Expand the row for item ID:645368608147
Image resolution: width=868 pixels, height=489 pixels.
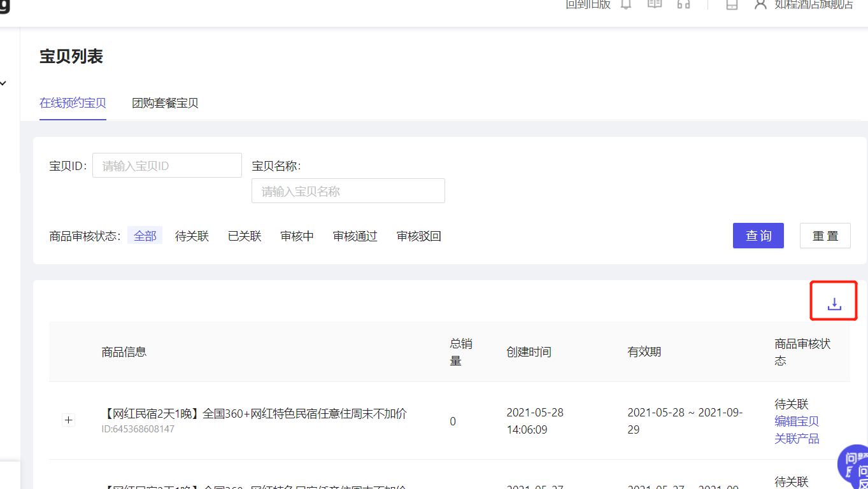point(69,420)
